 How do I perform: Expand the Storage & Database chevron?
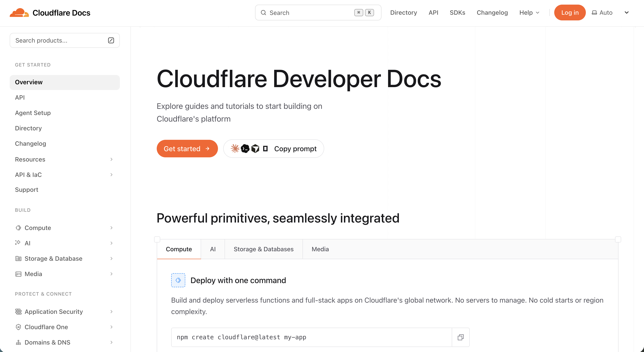coord(111,259)
